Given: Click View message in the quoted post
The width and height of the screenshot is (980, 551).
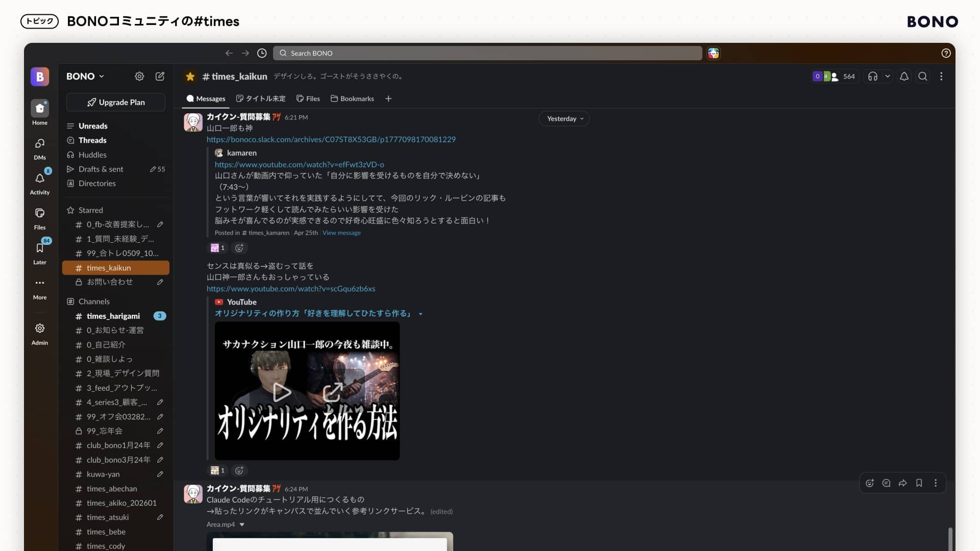Looking at the screenshot, I should [x=341, y=233].
